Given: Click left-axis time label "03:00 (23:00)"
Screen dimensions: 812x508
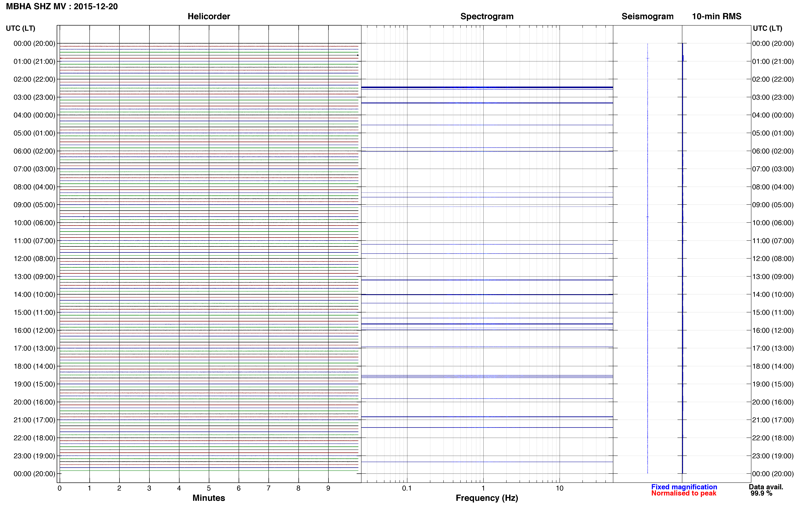Looking at the screenshot, I should (34, 97).
